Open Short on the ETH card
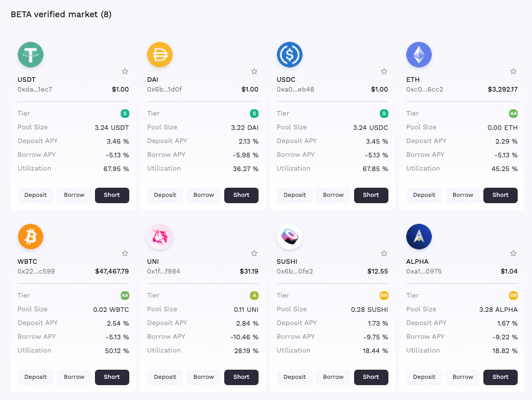 (x=500, y=195)
